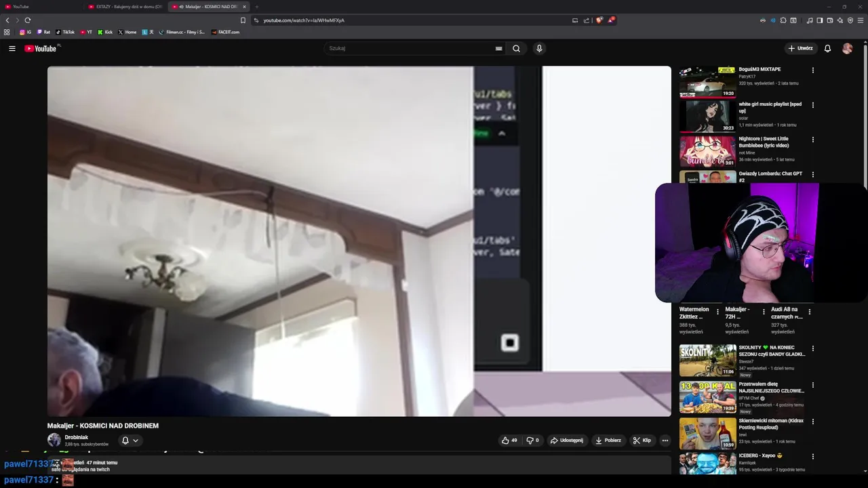
Task: Open Brave wallet icon in toolbar
Action: coord(829,20)
